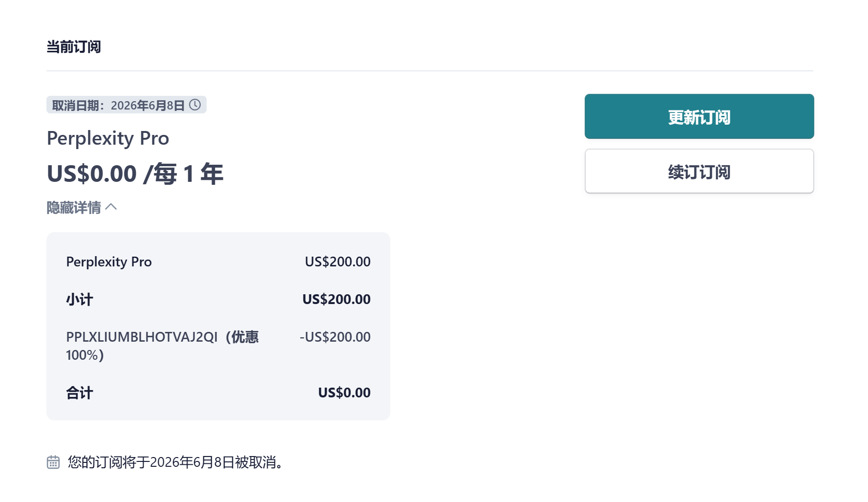This screenshot has height=502, width=868.
Task: Click the 合计 total label
Action: point(80,393)
